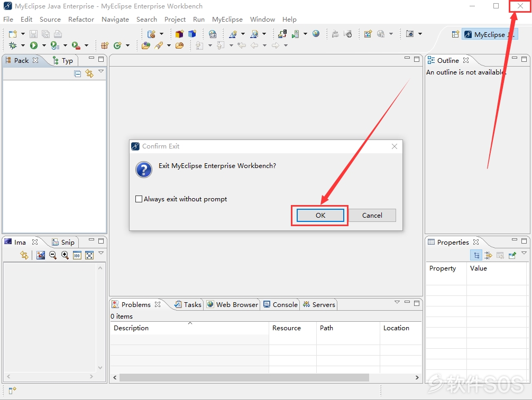
Task: Expand the Search flashlight dropdown arrow
Action: tap(169, 45)
